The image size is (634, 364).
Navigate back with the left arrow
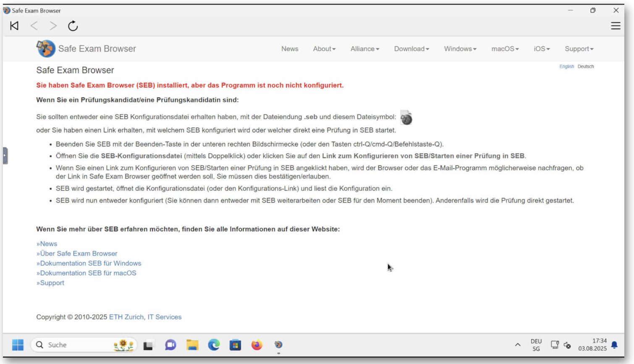[x=34, y=26]
